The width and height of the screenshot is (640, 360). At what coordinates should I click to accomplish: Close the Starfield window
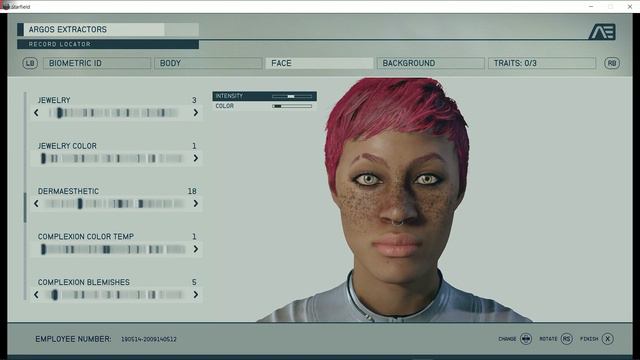click(x=630, y=7)
